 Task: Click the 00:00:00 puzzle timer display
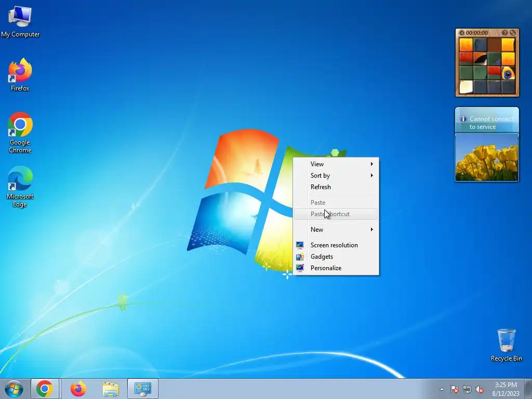477,33
